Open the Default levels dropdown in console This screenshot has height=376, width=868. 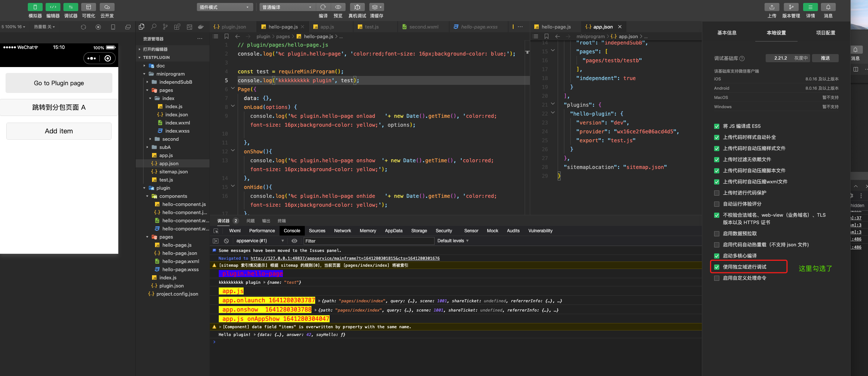tap(453, 241)
